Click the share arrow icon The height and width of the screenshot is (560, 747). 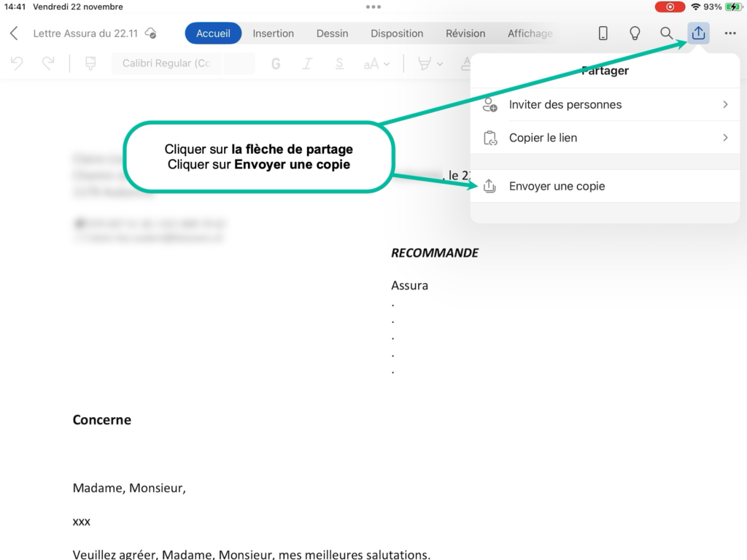click(x=698, y=34)
